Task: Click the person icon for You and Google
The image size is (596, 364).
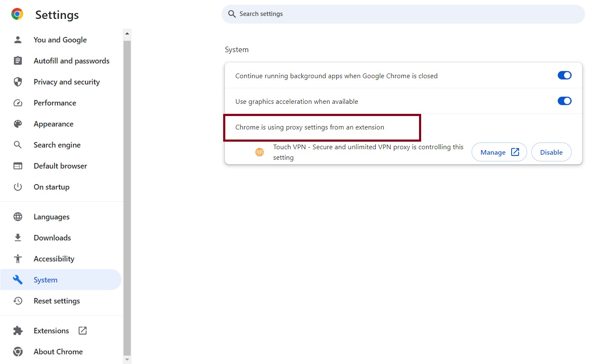Action: pos(18,40)
